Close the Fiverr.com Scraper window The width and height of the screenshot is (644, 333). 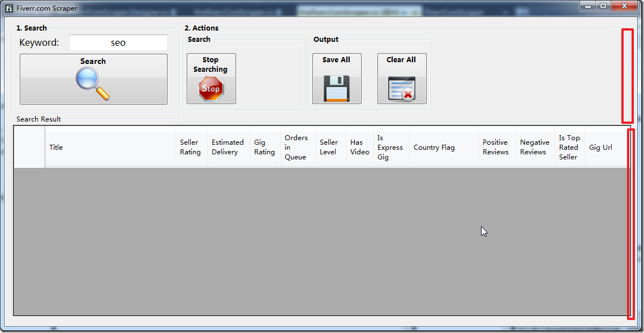[624, 5]
